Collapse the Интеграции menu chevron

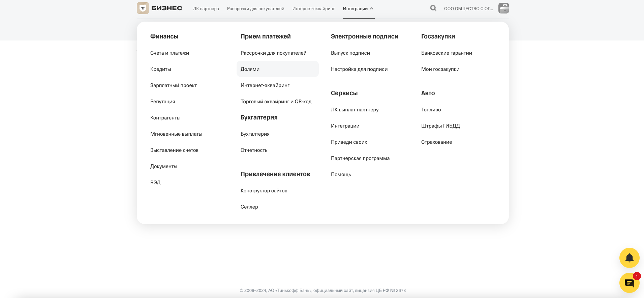[x=371, y=8]
